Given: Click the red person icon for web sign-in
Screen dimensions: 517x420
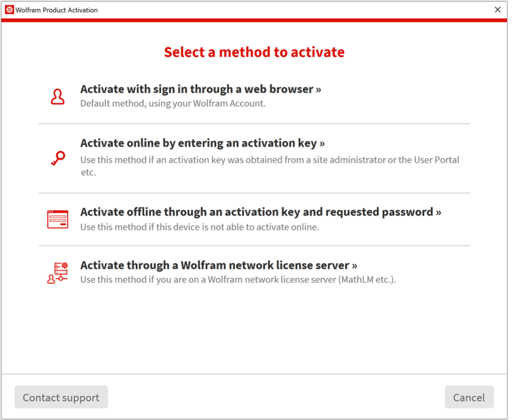Looking at the screenshot, I should tap(57, 97).
